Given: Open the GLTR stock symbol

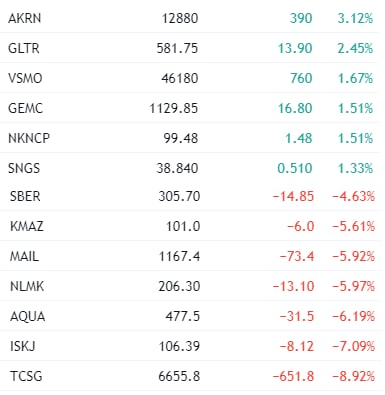Looking at the screenshot, I should [x=24, y=48].
